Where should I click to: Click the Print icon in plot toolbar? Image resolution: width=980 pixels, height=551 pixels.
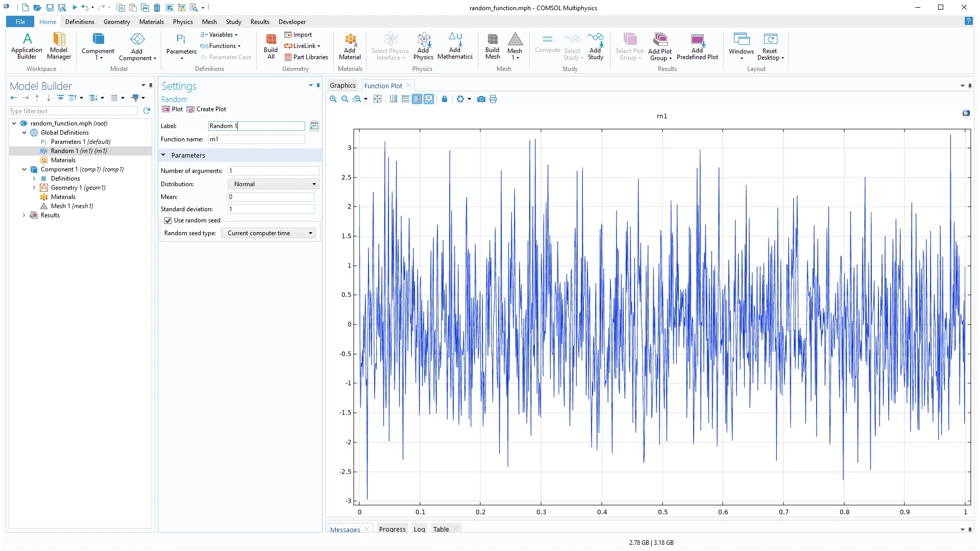tap(493, 99)
